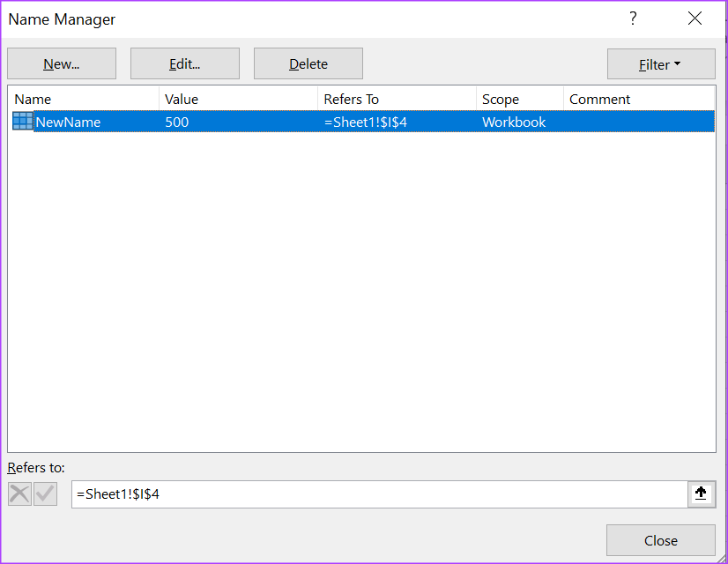Sort by the Value column header
This screenshot has width=728, height=564.
point(238,99)
